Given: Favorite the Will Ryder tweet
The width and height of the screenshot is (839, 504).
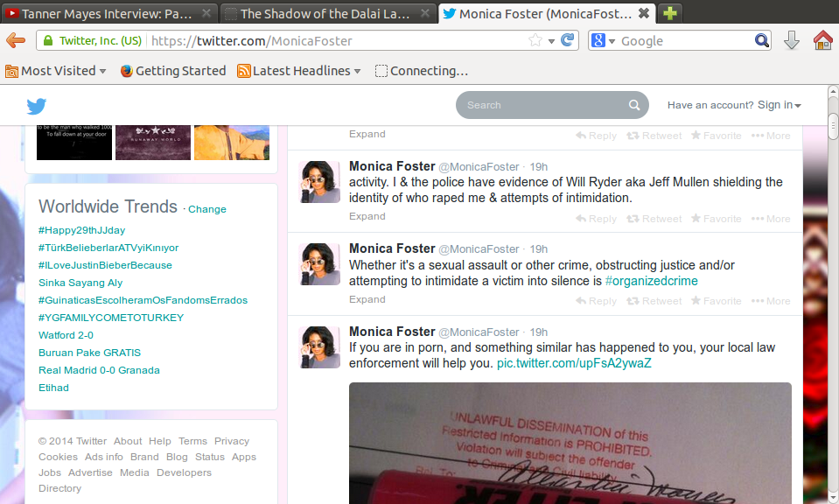Looking at the screenshot, I should coord(716,219).
